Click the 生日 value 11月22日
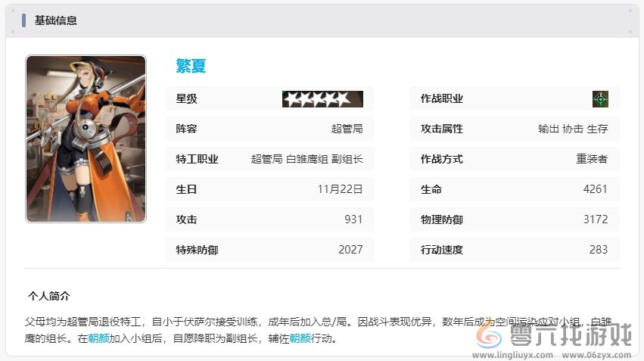Image resolution: width=644 pixels, height=361 pixels. point(340,189)
